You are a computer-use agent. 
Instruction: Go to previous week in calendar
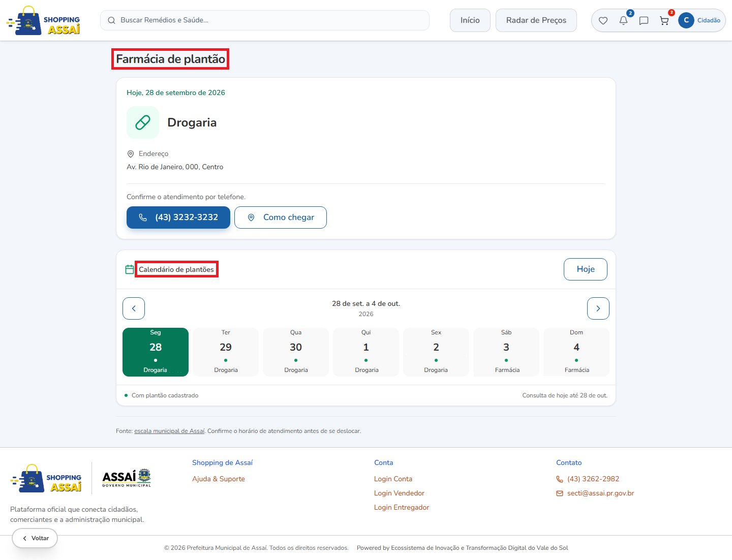[x=134, y=308]
